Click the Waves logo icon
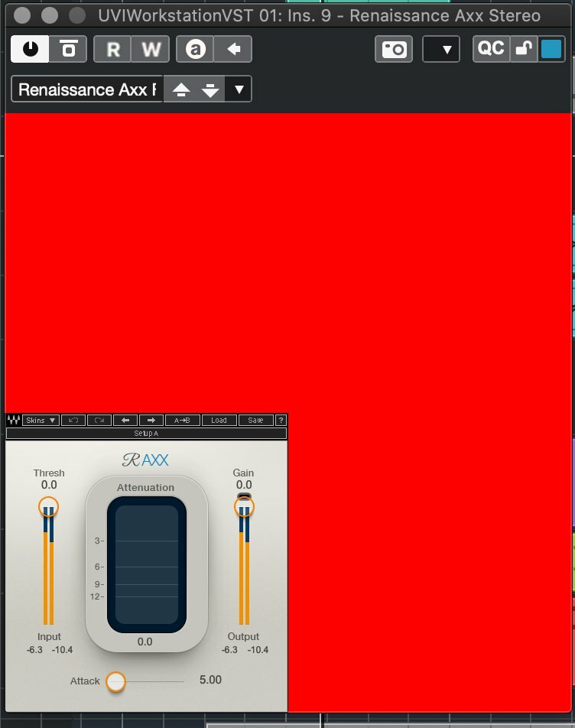This screenshot has width=575, height=728. pyautogui.click(x=14, y=420)
